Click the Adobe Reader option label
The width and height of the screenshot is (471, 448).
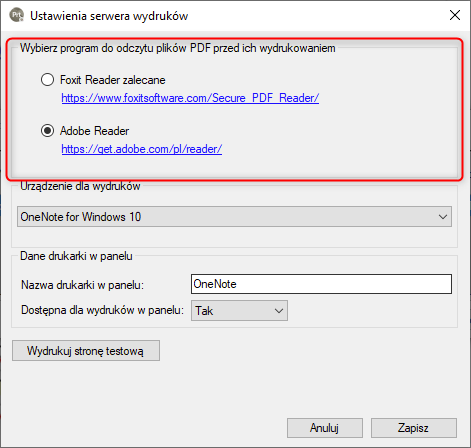click(94, 131)
